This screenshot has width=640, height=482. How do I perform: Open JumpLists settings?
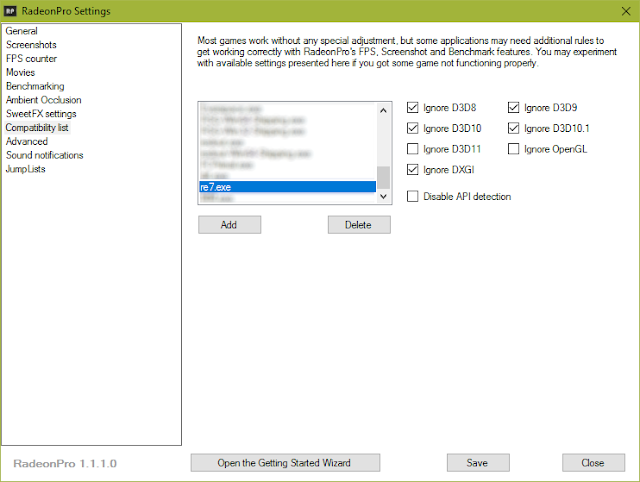click(26, 169)
